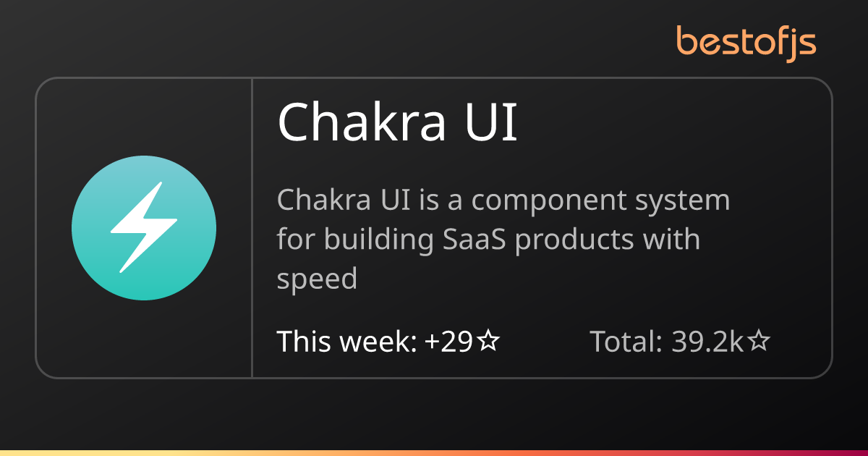Click the bestofjs logo
Viewport: 868px width, 456px height.
tap(746, 41)
